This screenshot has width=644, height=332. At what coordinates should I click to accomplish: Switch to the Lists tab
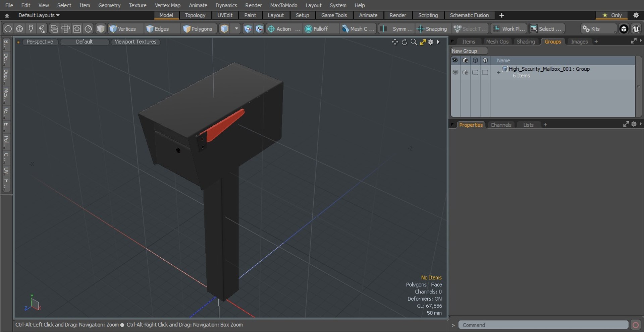click(x=528, y=125)
